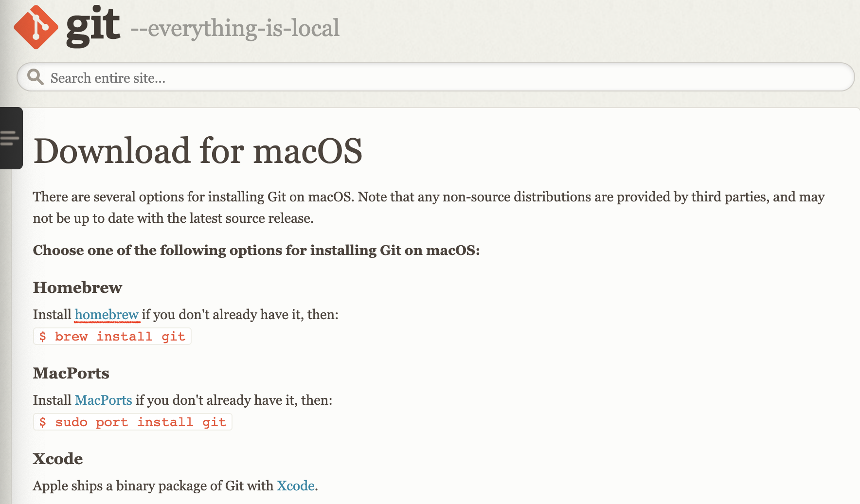Click the sudo port install git command
The width and height of the screenshot is (860, 504).
coord(132,422)
